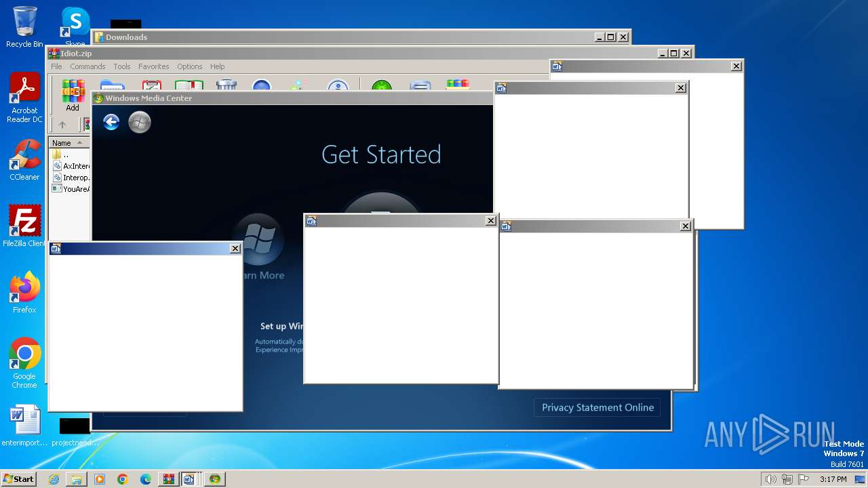The height and width of the screenshot is (488, 868).
Task: Launch Internet Explorer from the taskbar
Action: point(54,479)
